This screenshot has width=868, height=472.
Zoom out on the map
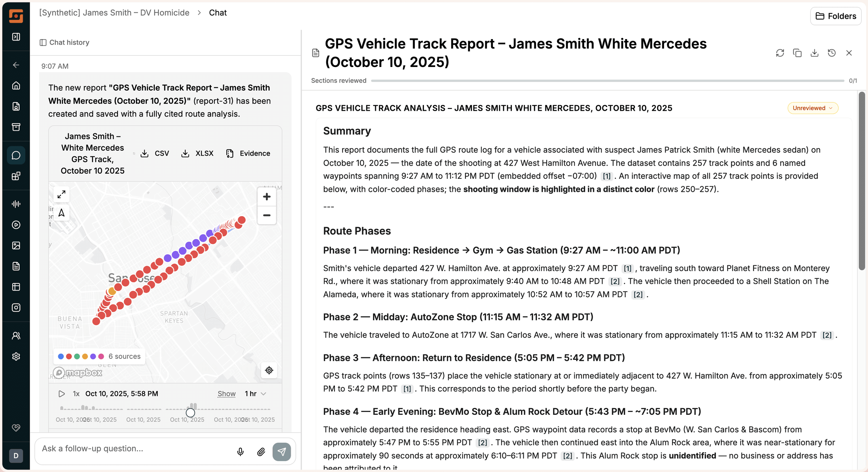[267, 215]
